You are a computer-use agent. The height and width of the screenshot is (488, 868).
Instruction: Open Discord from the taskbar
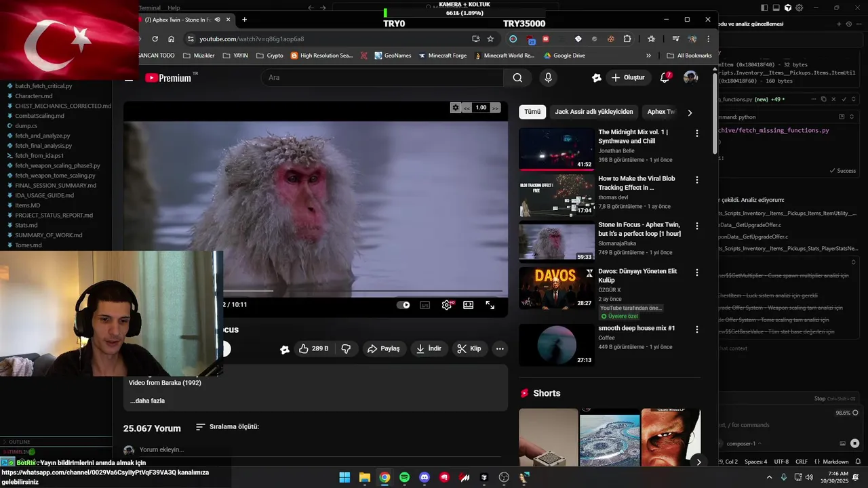click(x=425, y=477)
